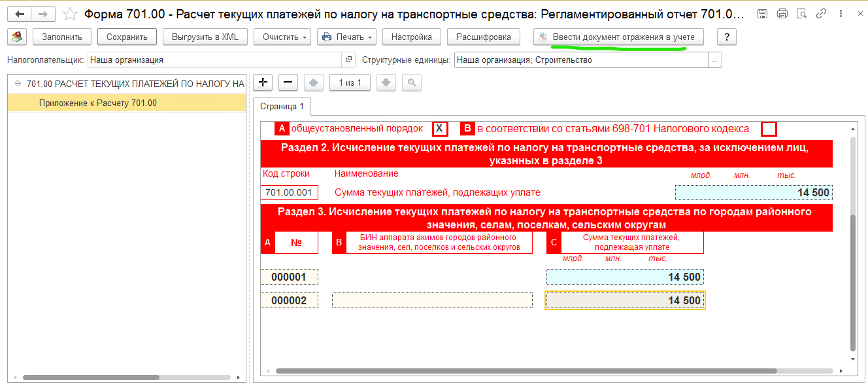Click the Заполнить button

click(x=61, y=37)
